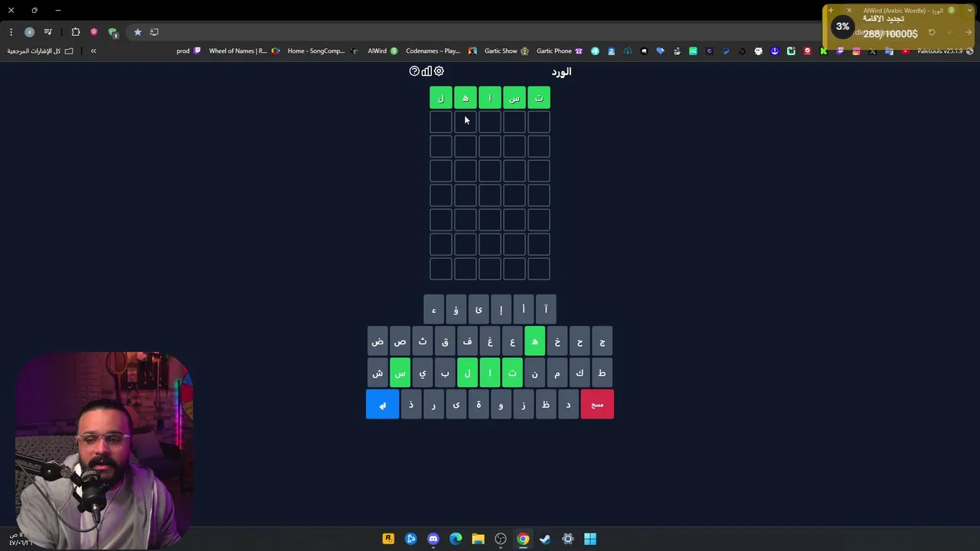Open the Windows Start button

pyautogui.click(x=590, y=539)
